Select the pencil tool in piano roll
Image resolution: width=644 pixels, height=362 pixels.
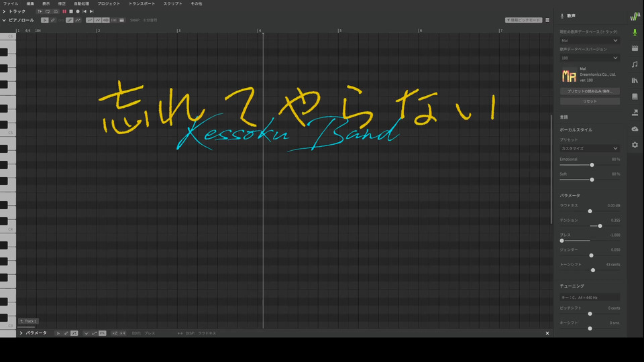53,20
